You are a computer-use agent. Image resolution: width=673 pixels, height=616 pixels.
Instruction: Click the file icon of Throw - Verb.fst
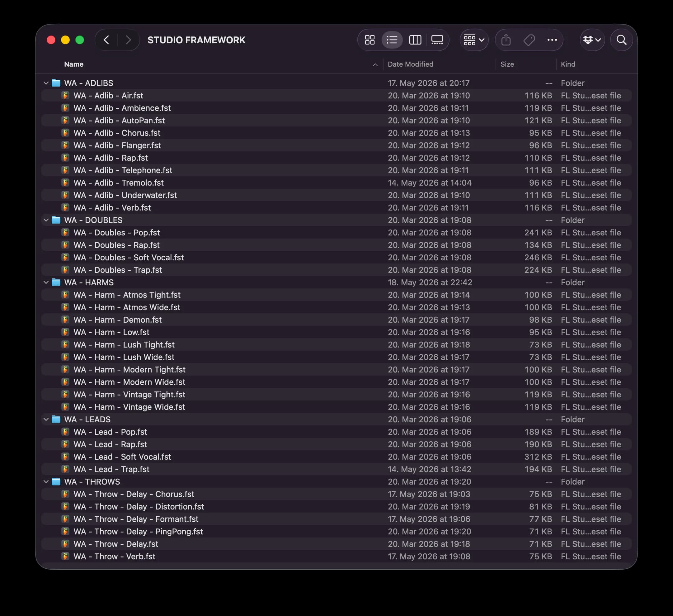[65, 556]
